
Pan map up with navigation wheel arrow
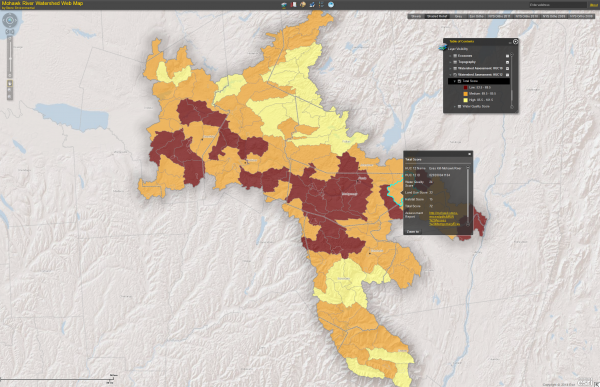click(x=10, y=15)
